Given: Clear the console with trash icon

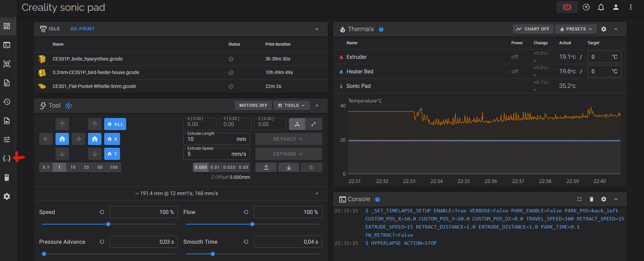Looking at the screenshot, I should tap(591, 199).
